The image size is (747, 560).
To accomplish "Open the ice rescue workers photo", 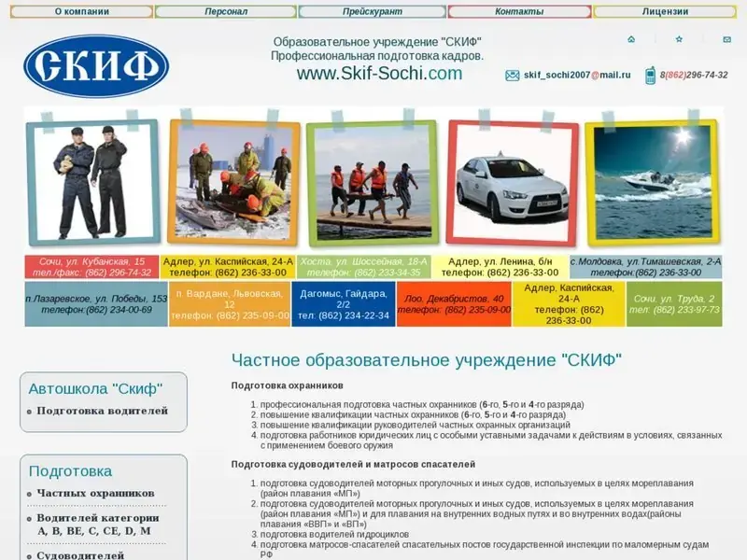I will coord(234,182).
